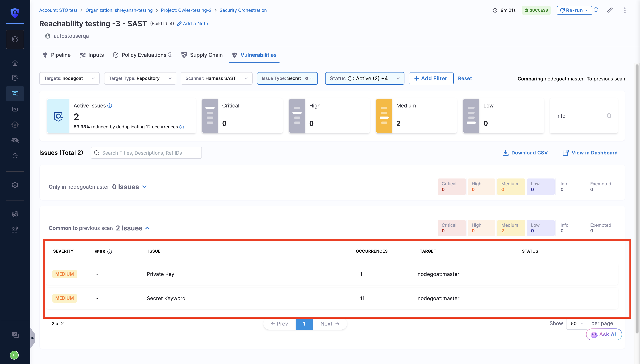Open the settings gear in sidebar

(x=15, y=185)
